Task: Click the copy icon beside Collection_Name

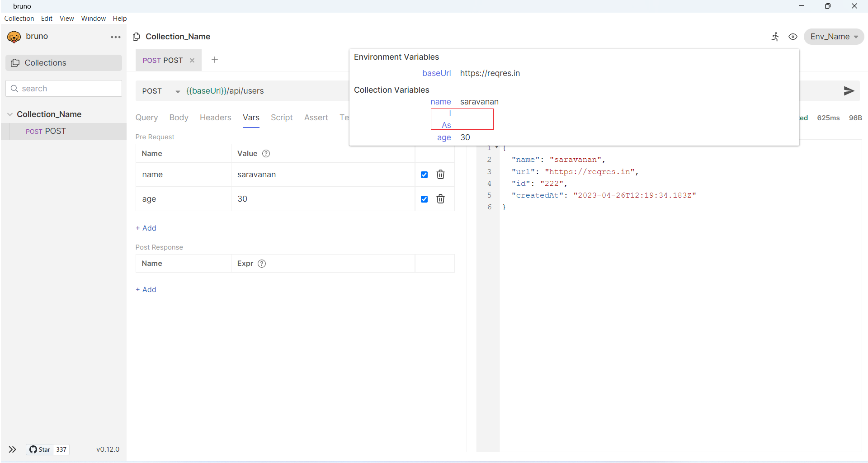Action: pos(136,36)
